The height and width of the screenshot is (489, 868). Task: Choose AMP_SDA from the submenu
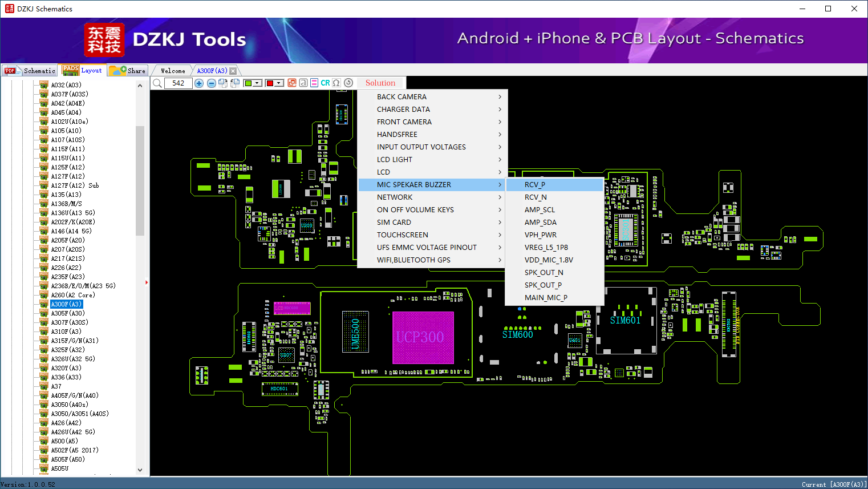[555, 223]
